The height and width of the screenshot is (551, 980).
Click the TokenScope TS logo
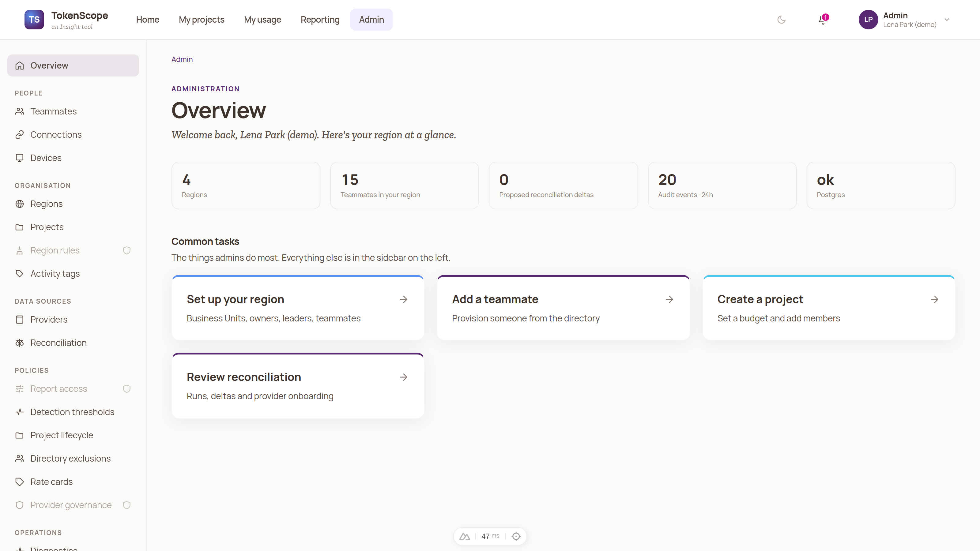pos(34,19)
